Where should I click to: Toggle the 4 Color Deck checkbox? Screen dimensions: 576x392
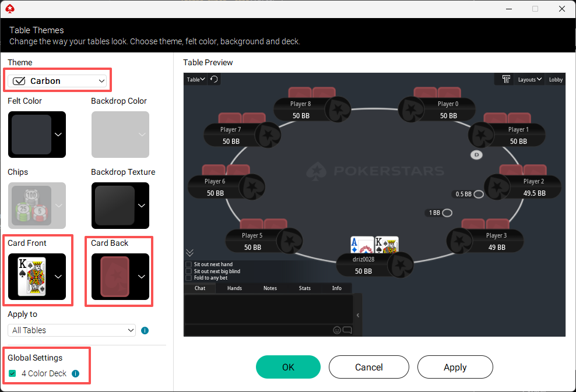tap(12, 373)
